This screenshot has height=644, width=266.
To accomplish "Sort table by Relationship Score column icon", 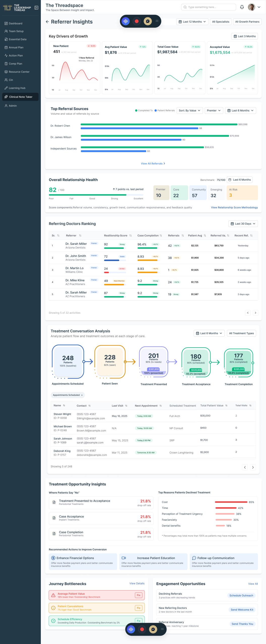I will tap(130, 236).
